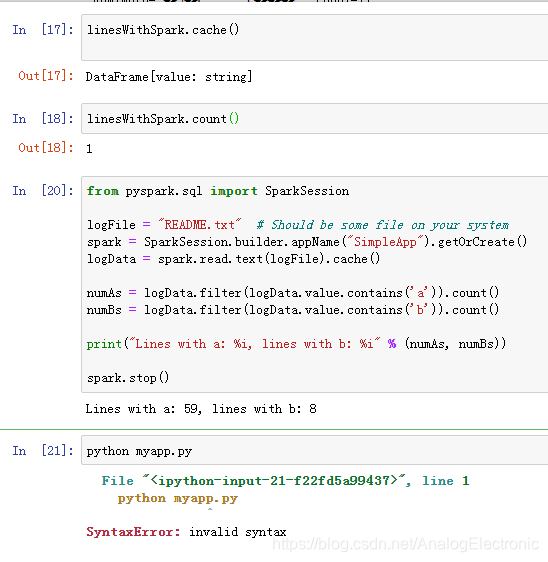Image resolution: width=548 pixels, height=562 pixels.
Task: Click the orange 'python myapp.py' traceback echo
Action: pyautogui.click(x=178, y=499)
